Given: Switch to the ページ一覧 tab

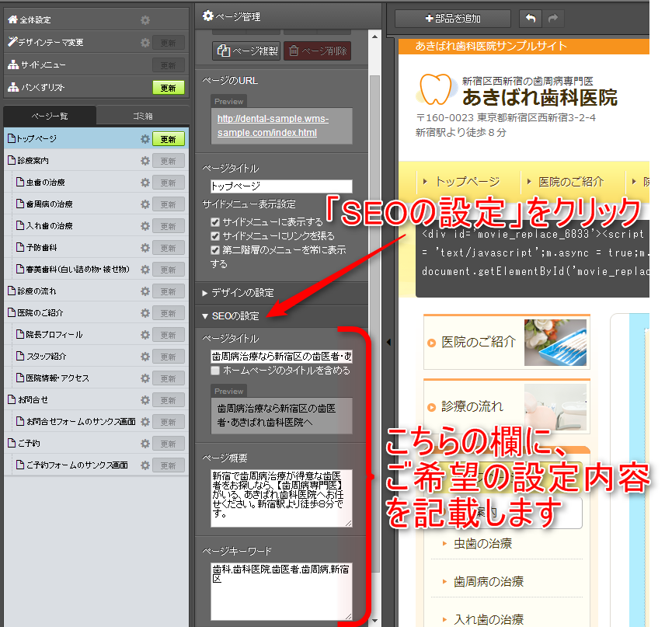Looking at the screenshot, I should (x=50, y=116).
